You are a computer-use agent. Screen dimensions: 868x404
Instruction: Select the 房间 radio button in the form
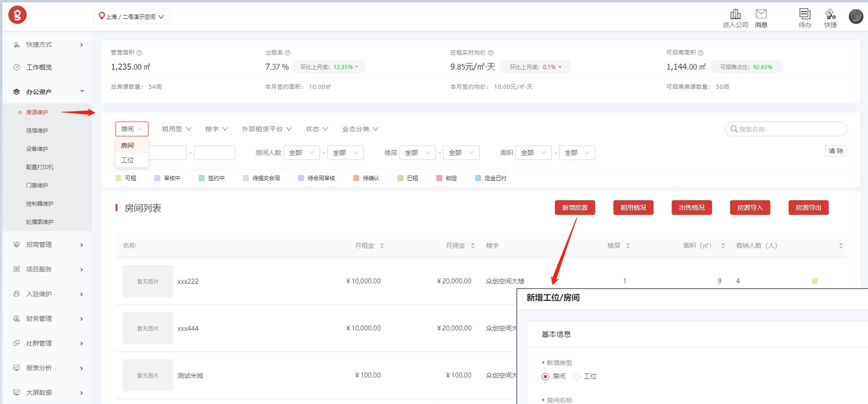[x=545, y=377]
